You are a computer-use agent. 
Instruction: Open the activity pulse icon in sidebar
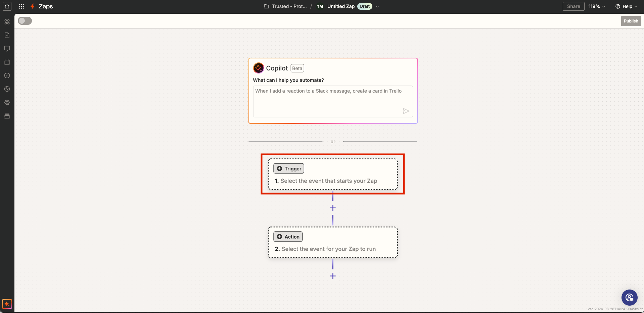pos(7,89)
